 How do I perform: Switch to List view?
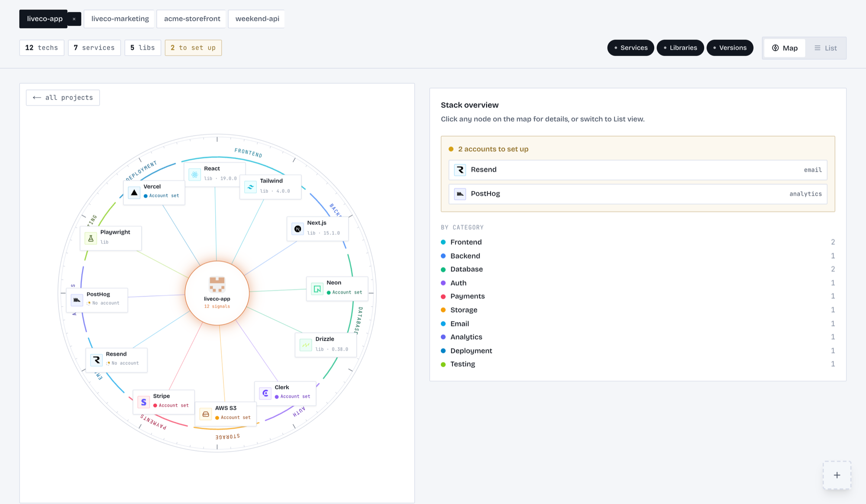(x=825, y=48)
